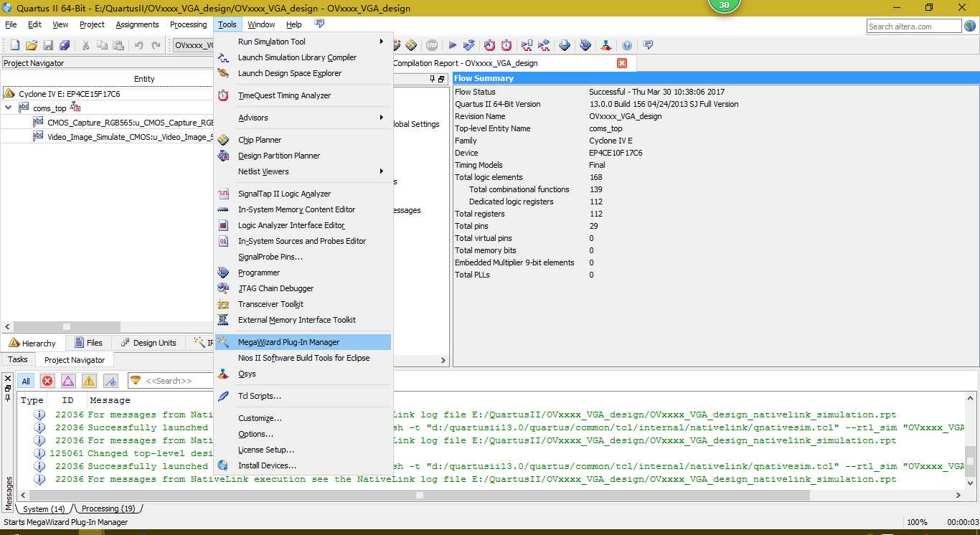Open Programmer from the main toolbar

point(585,45)
